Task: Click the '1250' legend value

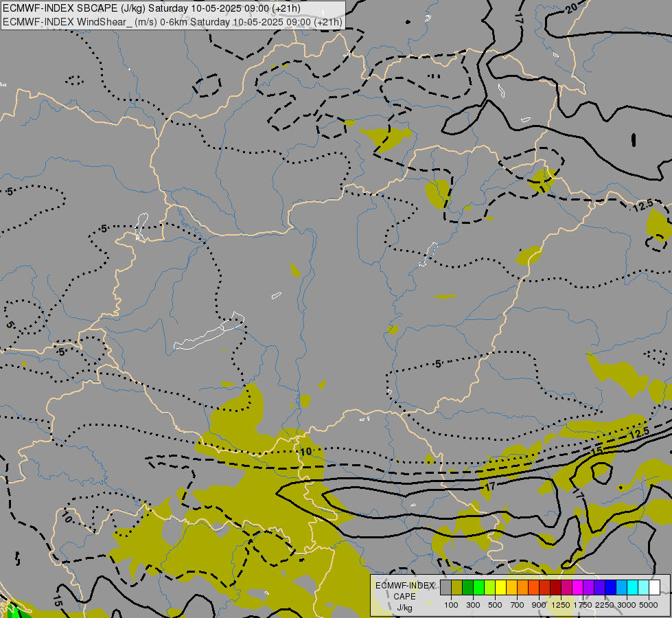Action: click(561, 605)
